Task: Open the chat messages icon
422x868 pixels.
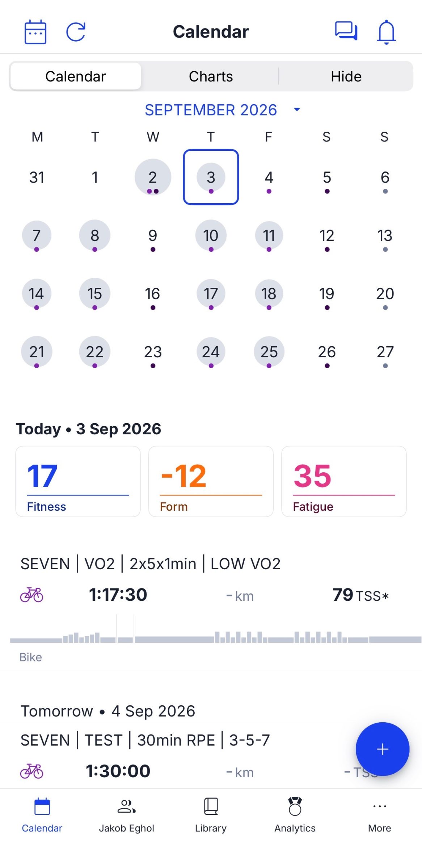Action: [x=346, y=31]
